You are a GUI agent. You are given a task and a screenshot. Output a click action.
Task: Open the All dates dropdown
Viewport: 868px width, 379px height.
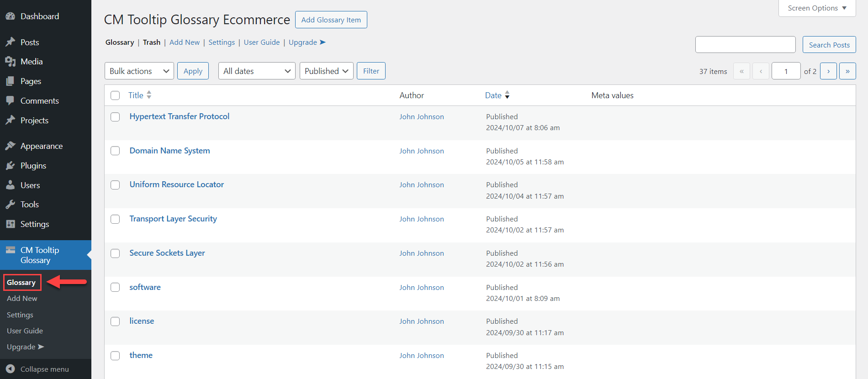[257, 71]
